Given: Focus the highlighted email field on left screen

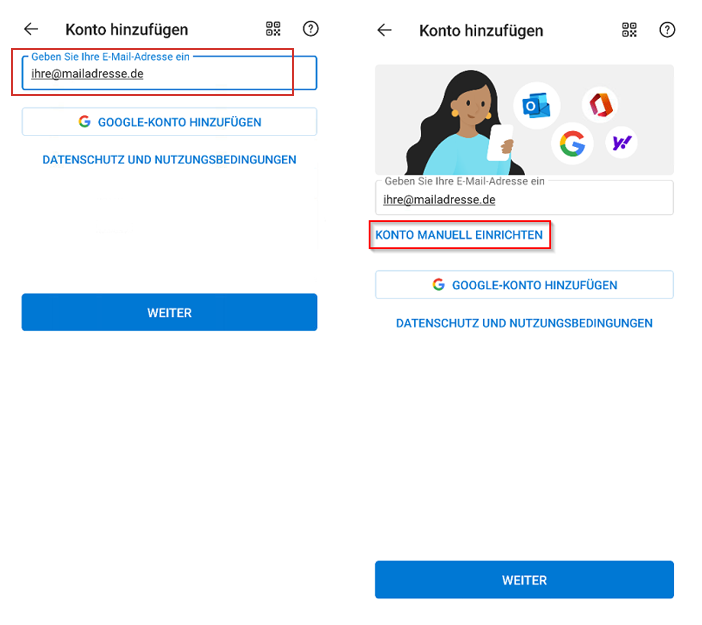Looking at the screenshot, I should pyautogui.click(x=168, y=73).
